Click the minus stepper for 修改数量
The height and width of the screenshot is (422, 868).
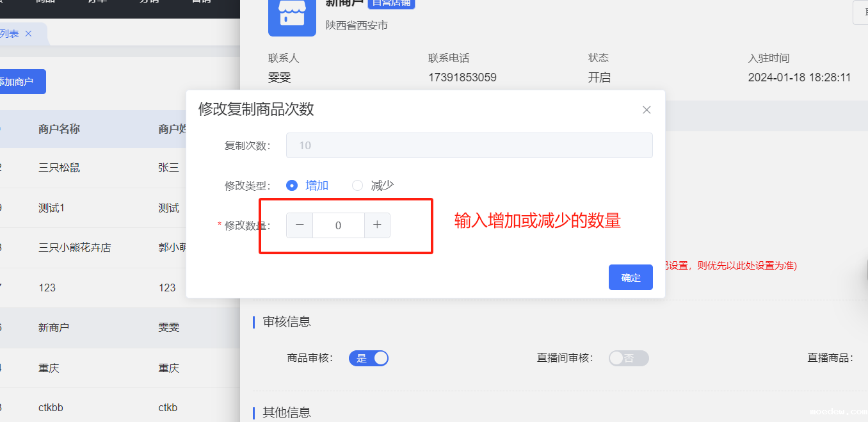(x=300, y=225)
